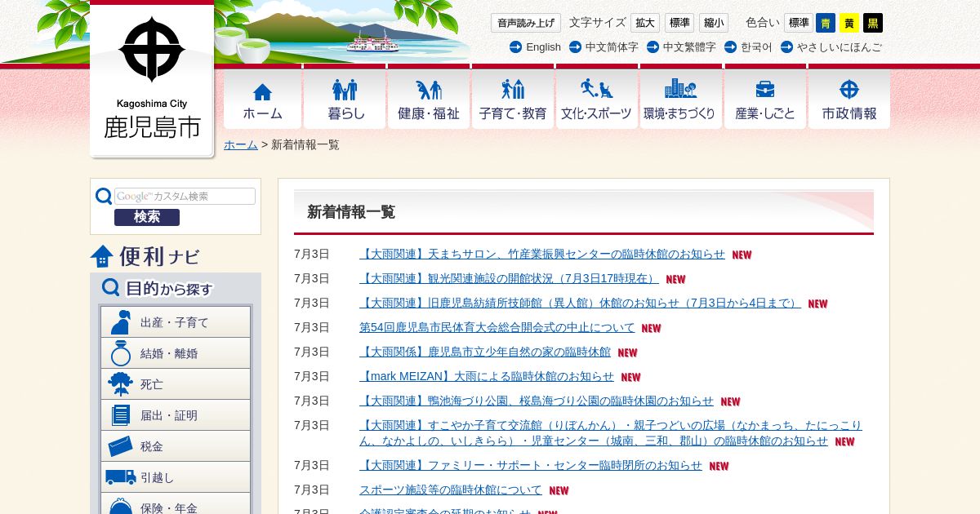This screenshot has width=980, height=514.
Task: Switch to やさしいにほんご page
Action: point(840,47)
